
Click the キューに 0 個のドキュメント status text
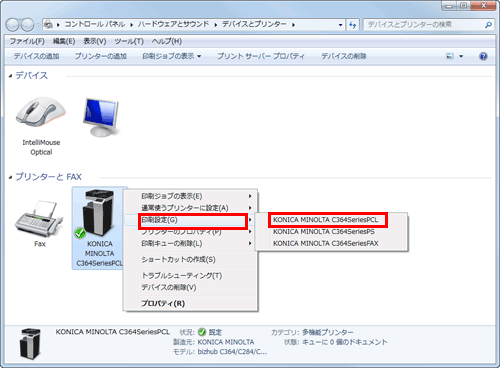pyautogui.click(x=345, y=342)
